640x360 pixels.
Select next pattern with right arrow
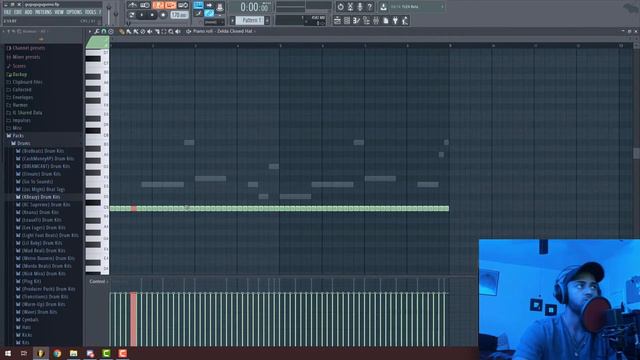[267, 20]
